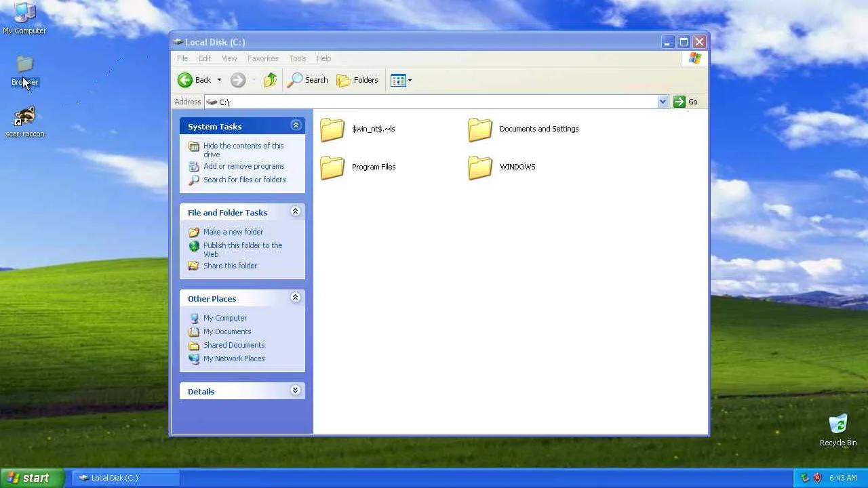Open the Edit menu
The height and width of the screenshot is (488, 868).
pos(204,58)
